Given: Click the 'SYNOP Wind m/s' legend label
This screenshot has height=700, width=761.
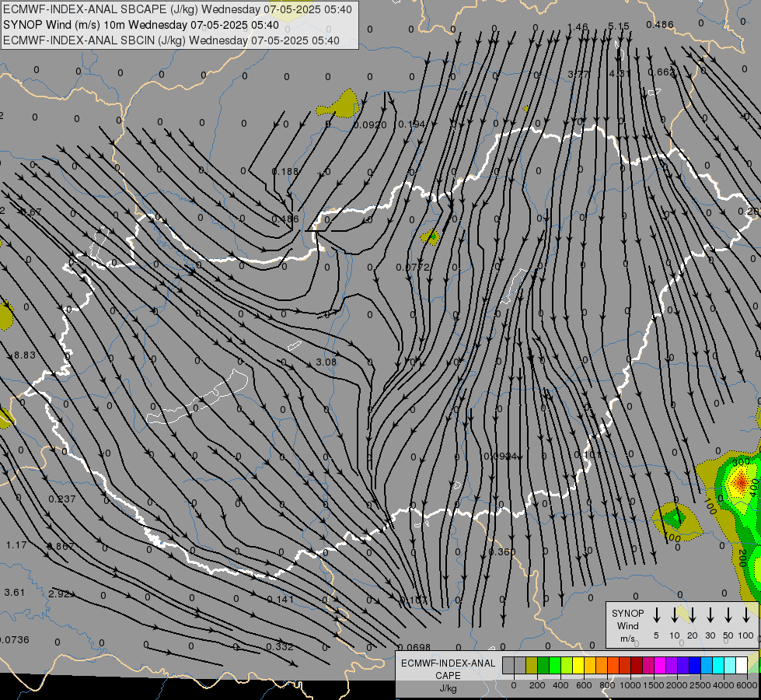Looking at the screenshot, I should [627, 625].
